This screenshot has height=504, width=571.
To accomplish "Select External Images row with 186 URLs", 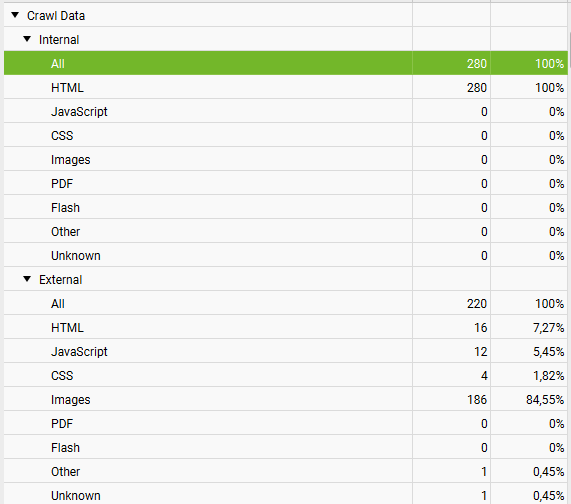I will pyautogui.click(x=286, y=399).
